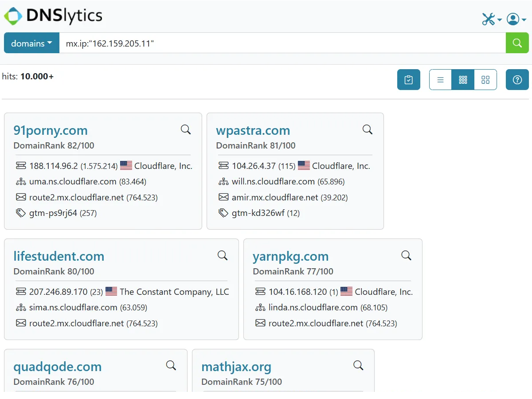Open the user account menu
Screen dimensions: 532x399
click(516, 19)
